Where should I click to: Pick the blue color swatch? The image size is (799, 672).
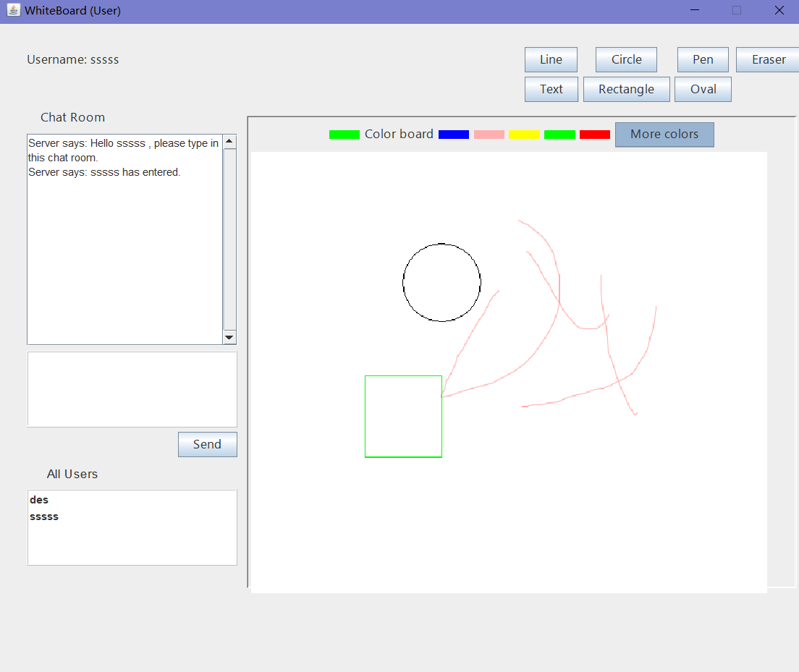pos(454,135)
